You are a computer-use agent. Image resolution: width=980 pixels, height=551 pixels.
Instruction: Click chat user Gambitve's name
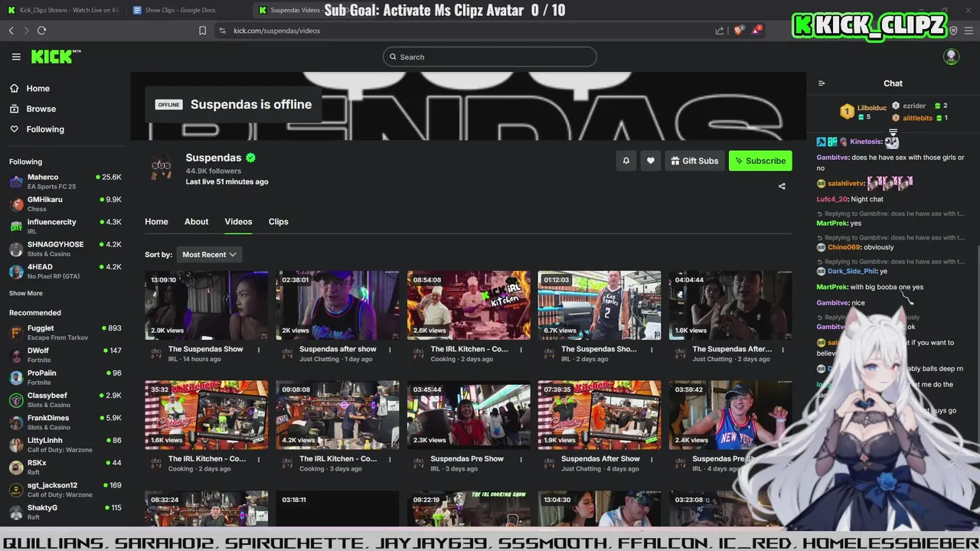pyautogui.click(x=832, y=158)
